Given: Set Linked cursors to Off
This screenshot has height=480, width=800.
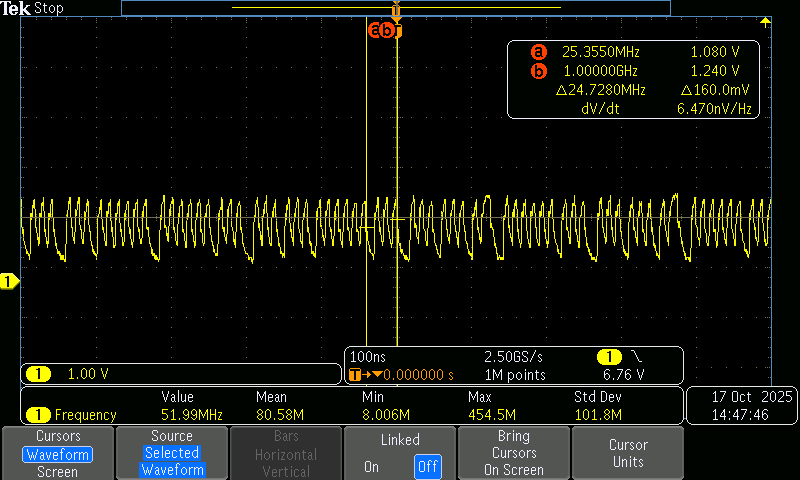Looking at the screenshot, I should coord(427,467).
